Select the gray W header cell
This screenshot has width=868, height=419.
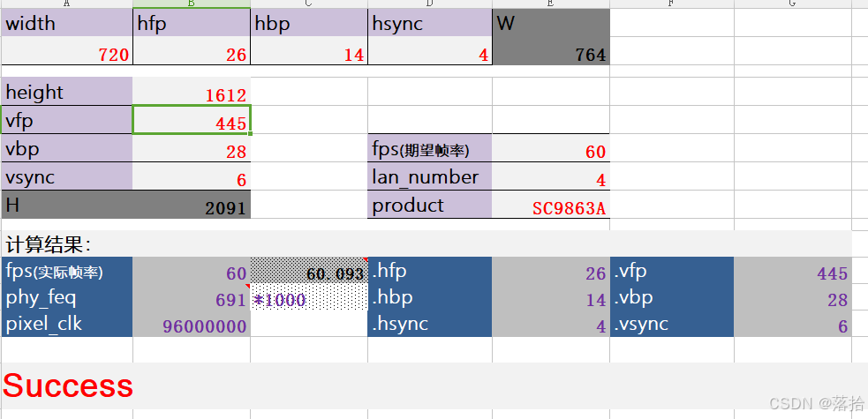click(551, 23)
